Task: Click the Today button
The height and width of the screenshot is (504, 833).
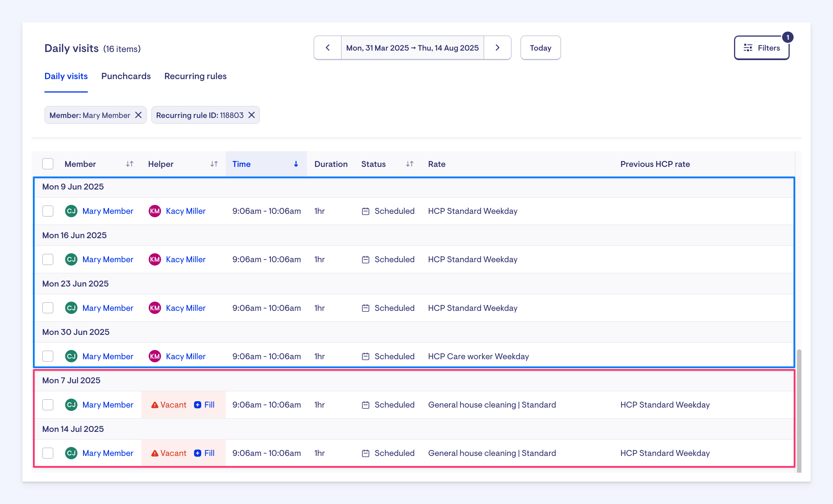Action: (x=541, y=48)
